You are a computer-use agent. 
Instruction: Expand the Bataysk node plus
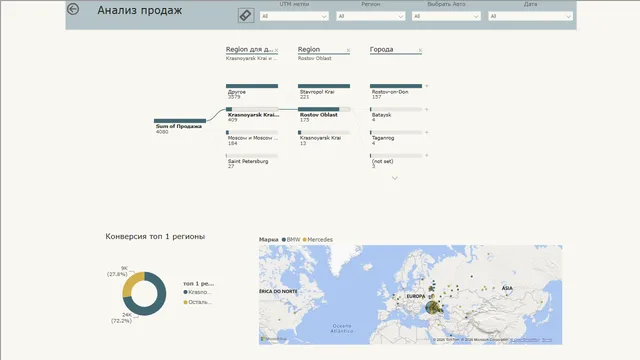pyautogui.click(x=427, y=109)
